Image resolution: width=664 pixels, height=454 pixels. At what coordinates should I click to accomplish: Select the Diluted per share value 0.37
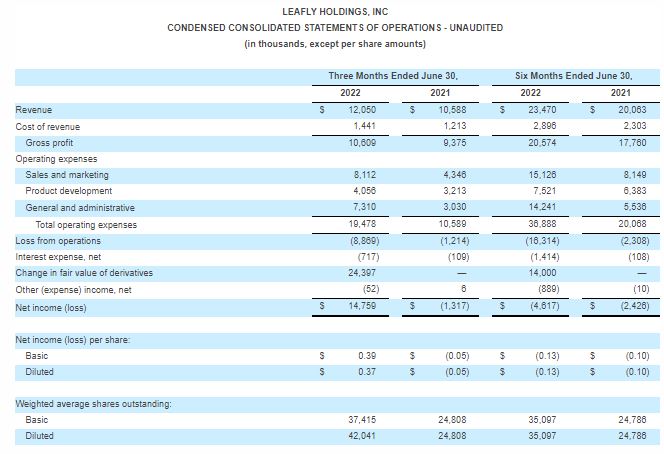coord(367,372)
